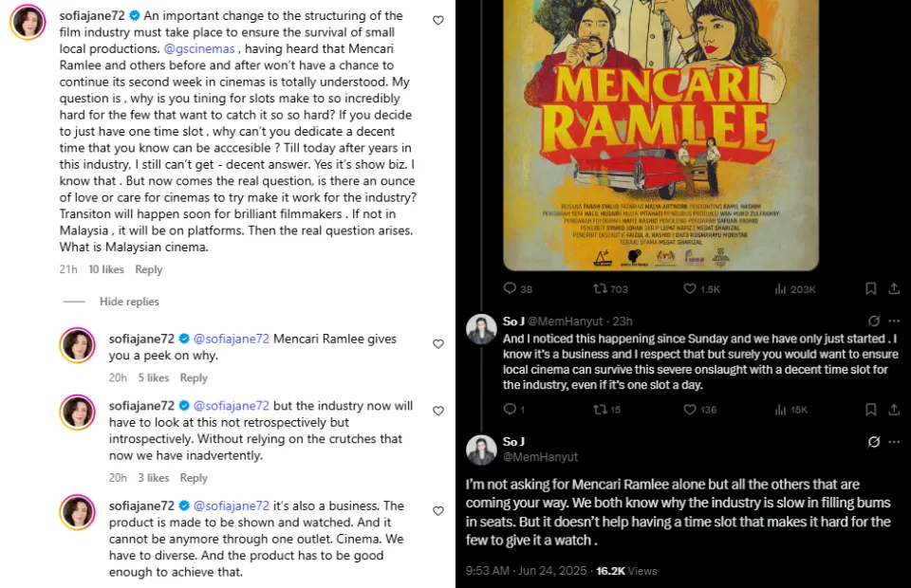Click the heart icon showing 1.5K likes
This screenshot has width=911, height=588.
pyautogui.click(x=701, y=288)
